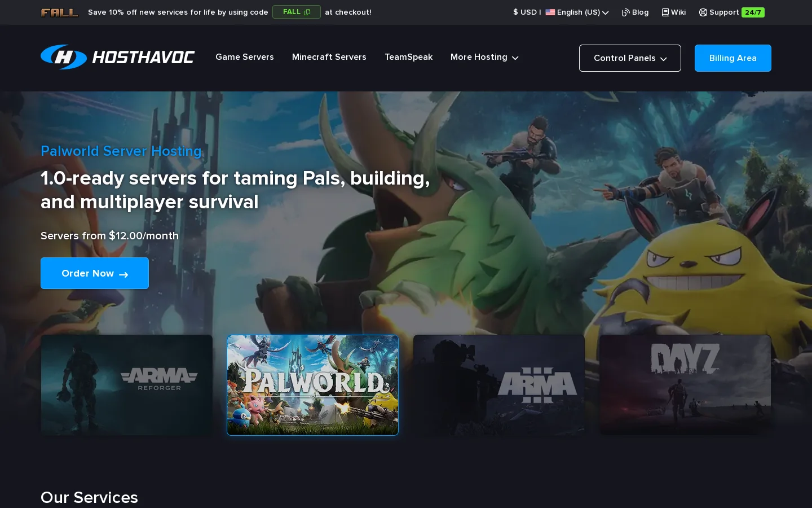Go to Minecraft Servers

click(329, 57)
